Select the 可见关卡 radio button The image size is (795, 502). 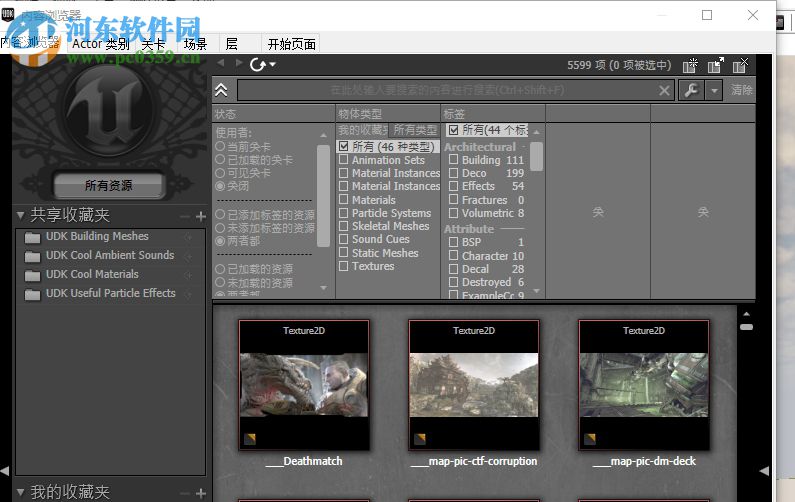click(x=220, y=173)
